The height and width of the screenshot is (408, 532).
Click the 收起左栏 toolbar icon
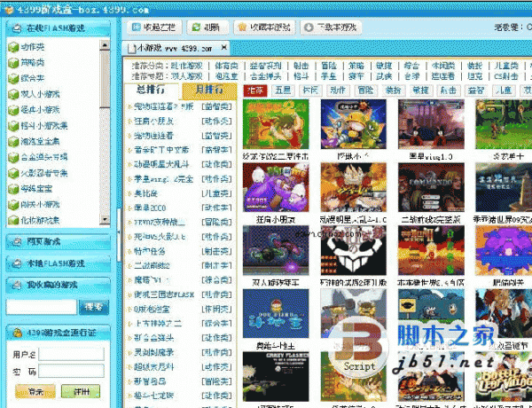tap(136, 27)
